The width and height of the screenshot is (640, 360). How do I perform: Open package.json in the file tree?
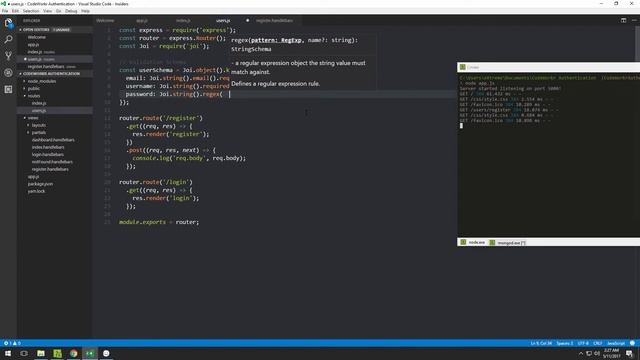point(40,184)
